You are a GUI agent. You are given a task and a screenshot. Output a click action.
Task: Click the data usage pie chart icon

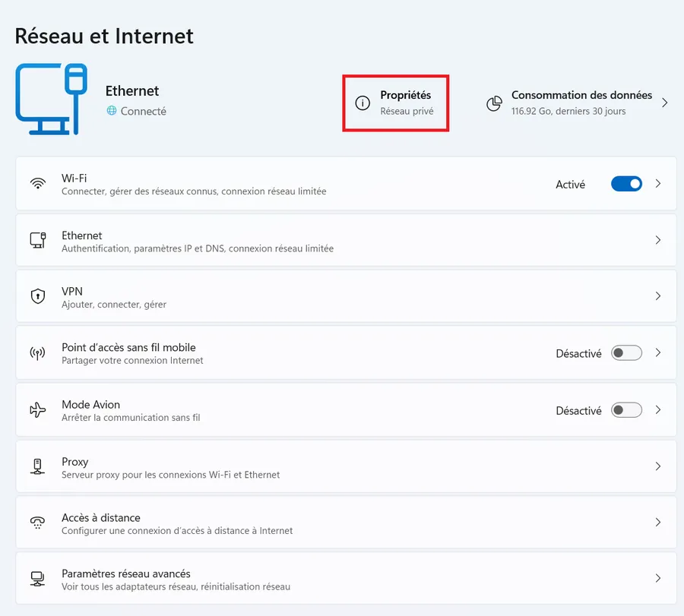tap(494, 103)
